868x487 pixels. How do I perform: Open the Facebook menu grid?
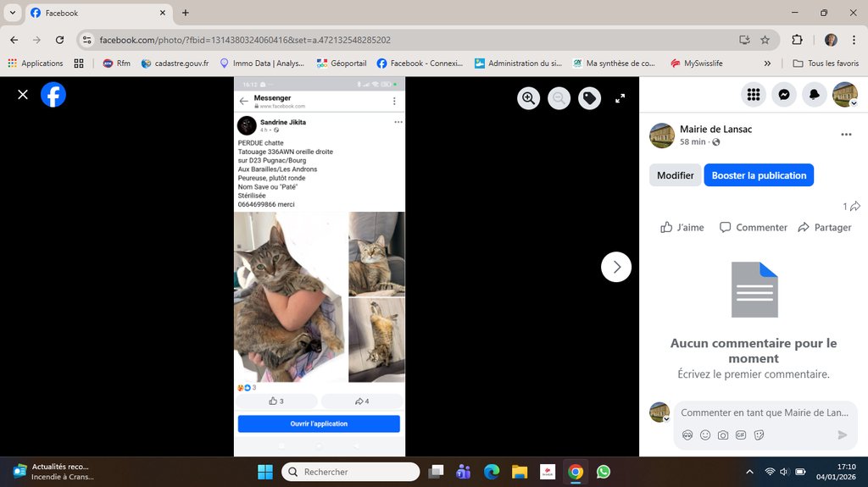[x=753, y=95]
